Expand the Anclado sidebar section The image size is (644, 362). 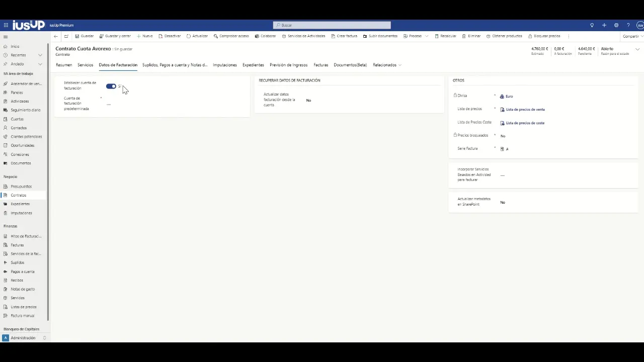coord(41,64)
